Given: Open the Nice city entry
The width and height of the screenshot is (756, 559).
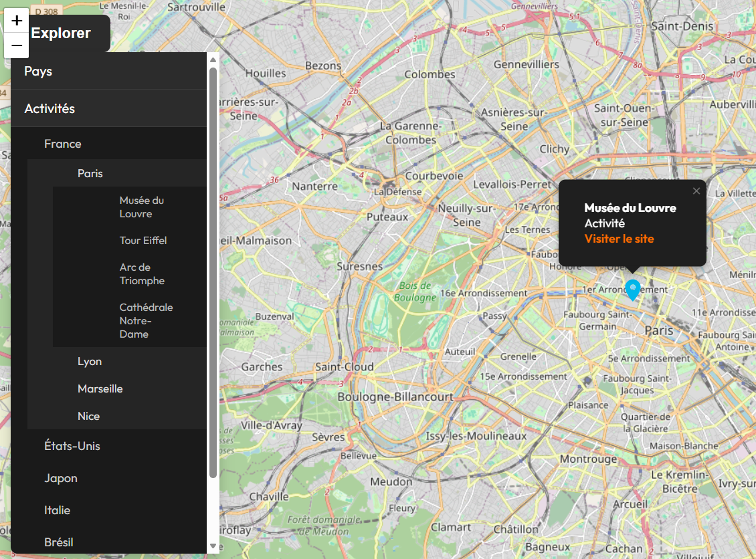Looking at the screenshot, I should [x=88, y=416].
